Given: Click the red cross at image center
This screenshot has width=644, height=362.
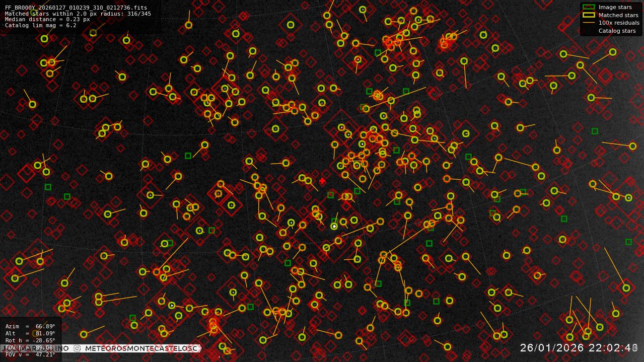Looking at the screenshot, I should click(322, 181).
